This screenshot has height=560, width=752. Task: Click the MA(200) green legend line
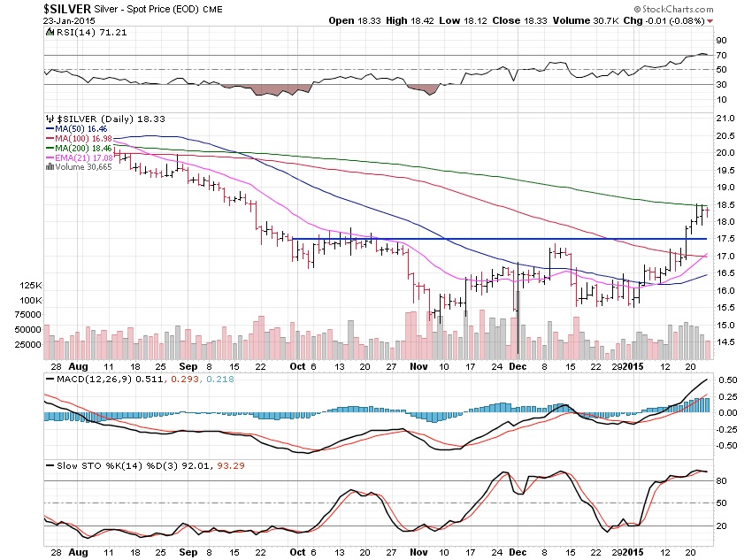[50, 148]
